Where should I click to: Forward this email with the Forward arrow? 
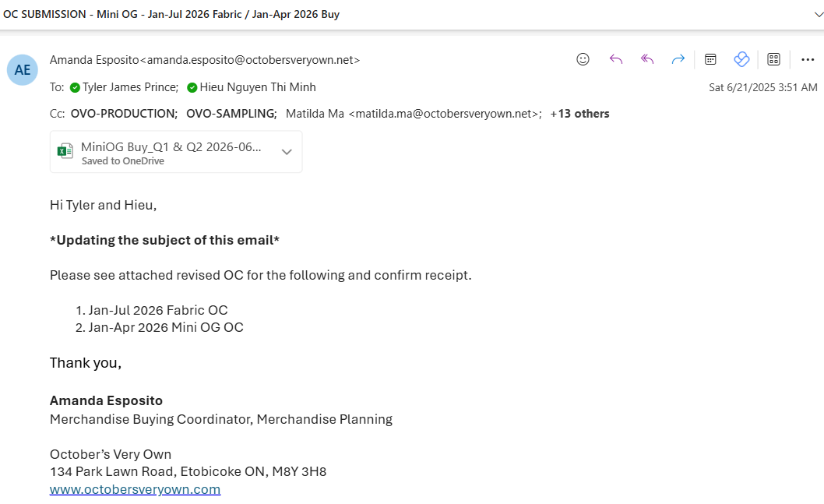678,59
